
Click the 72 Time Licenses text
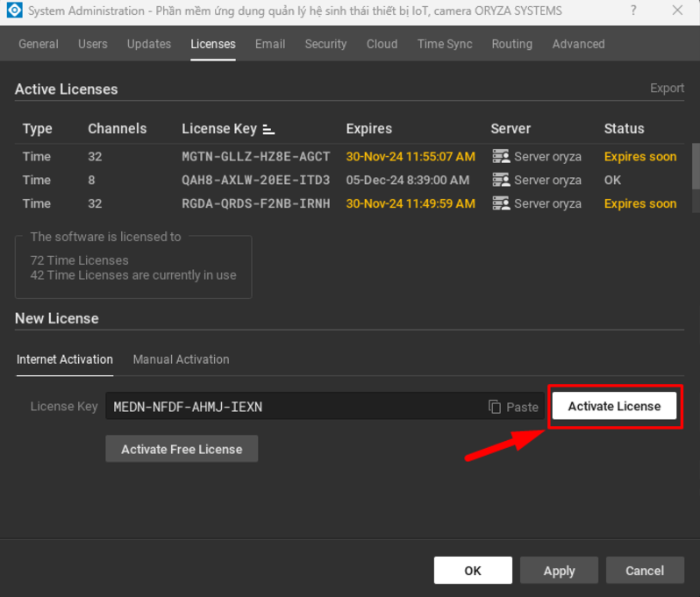click(x=80, y=260)
